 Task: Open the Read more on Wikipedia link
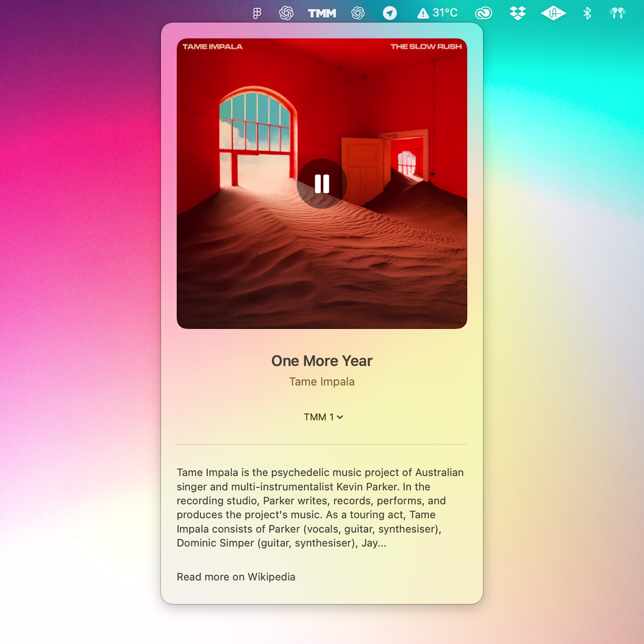236,577
